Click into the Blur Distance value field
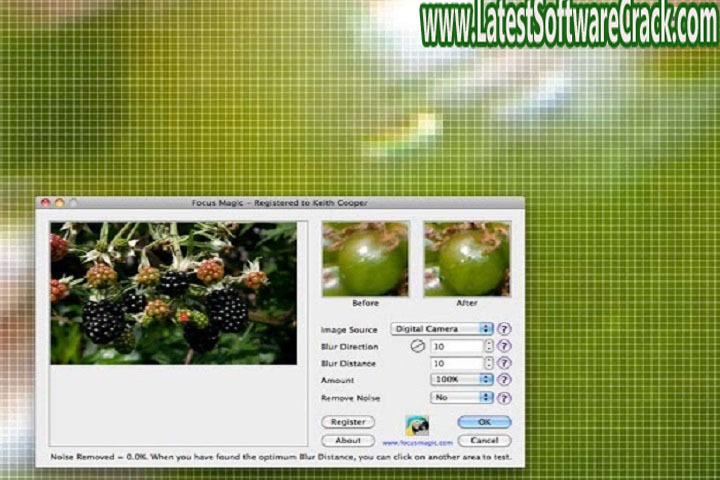 [457, 363]
